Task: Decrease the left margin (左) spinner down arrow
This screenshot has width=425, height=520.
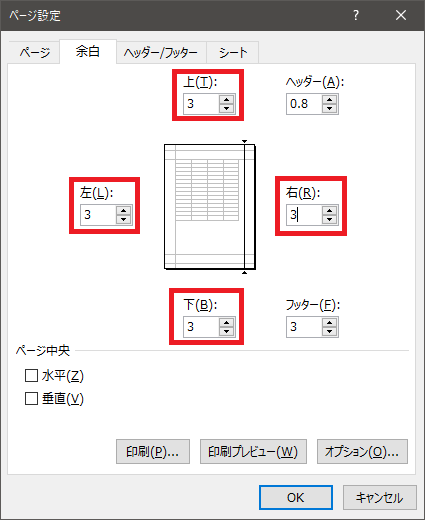Action: [124, 219]
